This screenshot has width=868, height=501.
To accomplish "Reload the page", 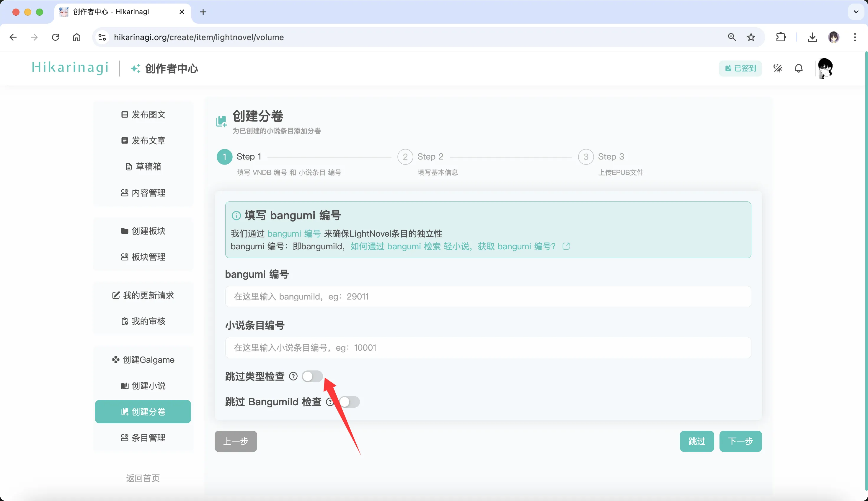I will tap(56, 37).
